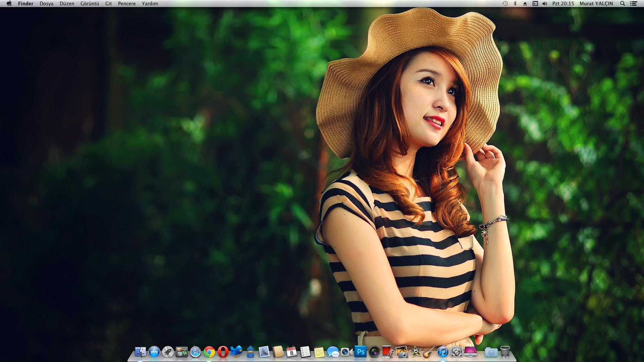The image size is (644, 362).
Task: Open the Calendar dock icon
Action: (x=292, y=352)
